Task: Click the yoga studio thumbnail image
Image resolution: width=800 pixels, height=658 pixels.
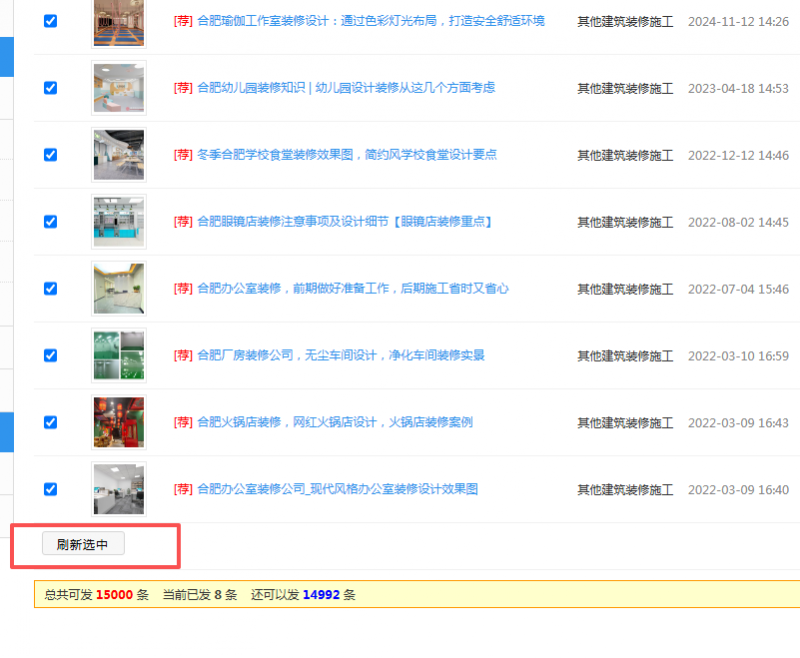Action: click(119, 22)
